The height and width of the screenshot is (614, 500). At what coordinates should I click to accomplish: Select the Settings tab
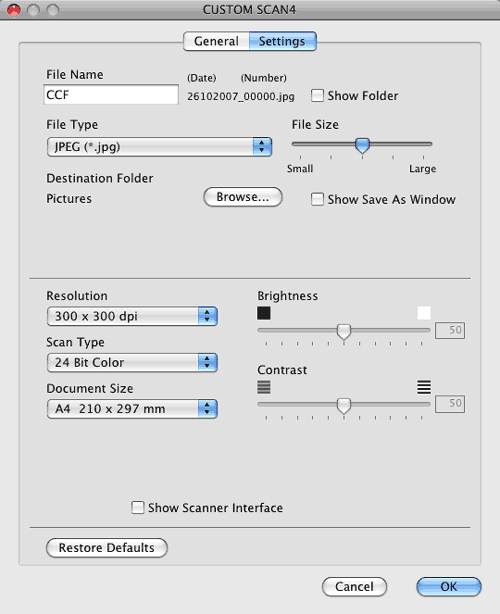tap(282, 41)
